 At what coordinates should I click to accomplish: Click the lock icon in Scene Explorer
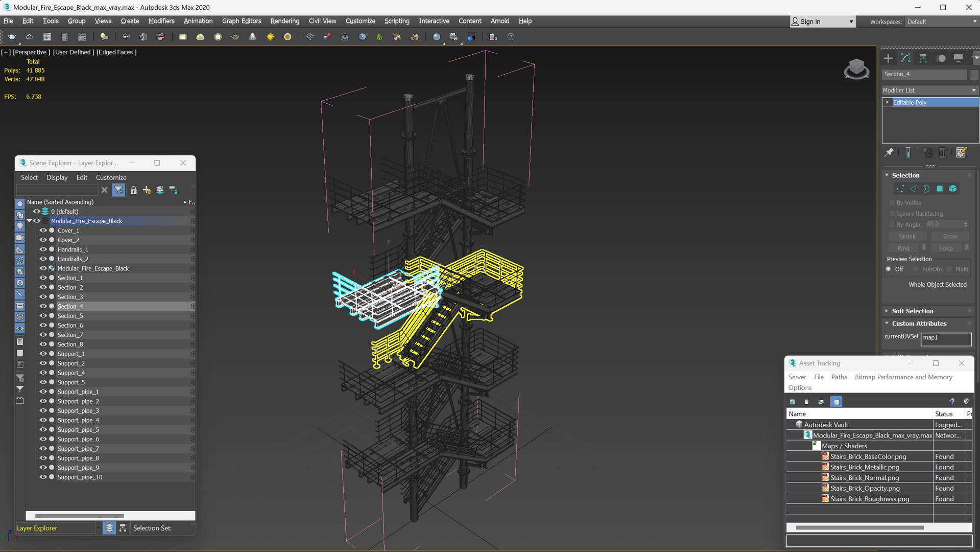(133, 190)
